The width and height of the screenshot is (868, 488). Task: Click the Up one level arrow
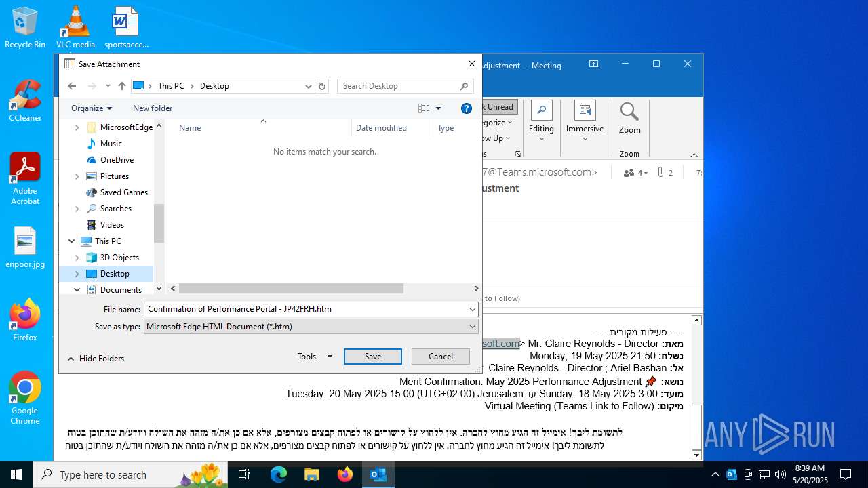click(122, 86)
